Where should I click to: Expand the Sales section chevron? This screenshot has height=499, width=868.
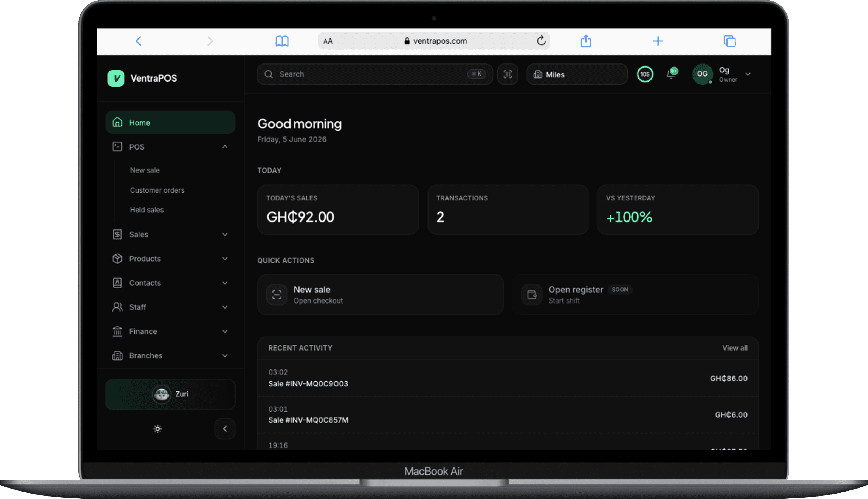pyautogui.click(x=225, y=234)
